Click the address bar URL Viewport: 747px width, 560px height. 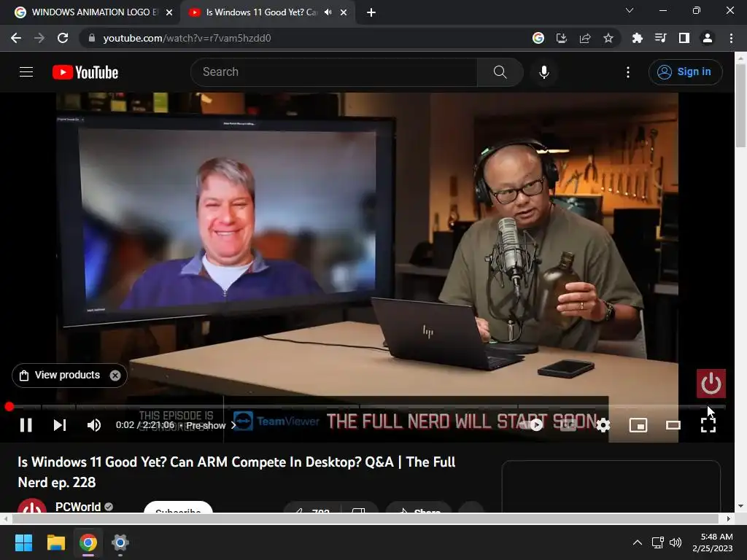[x=187, y=38]
